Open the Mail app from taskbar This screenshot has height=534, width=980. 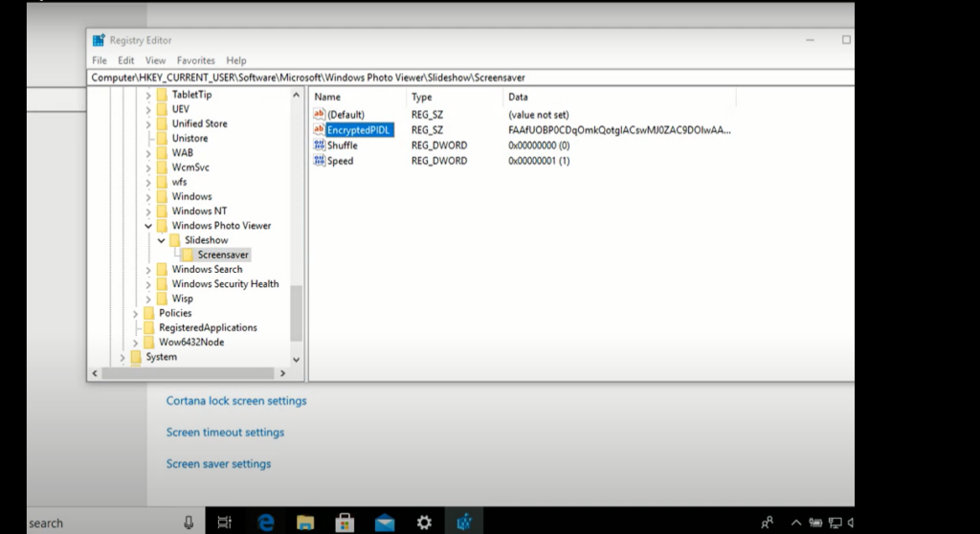[x=385, y=522]
